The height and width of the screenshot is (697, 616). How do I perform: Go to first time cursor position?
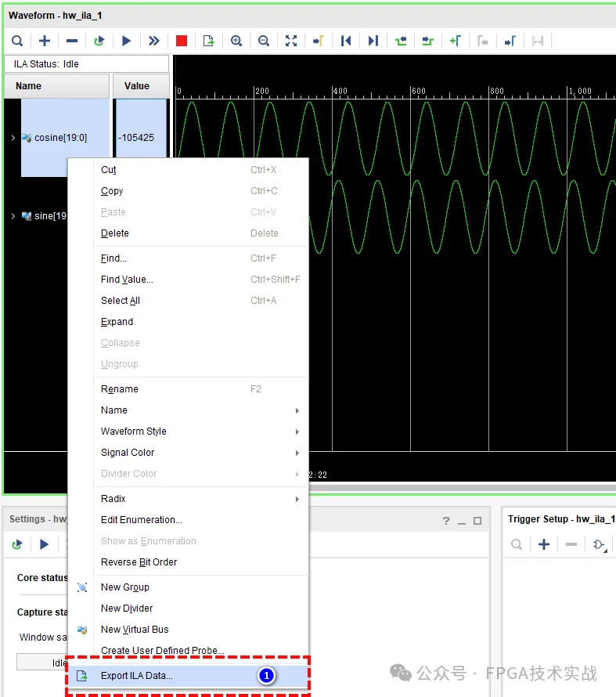pyautogui.click(x=346, y=41)
